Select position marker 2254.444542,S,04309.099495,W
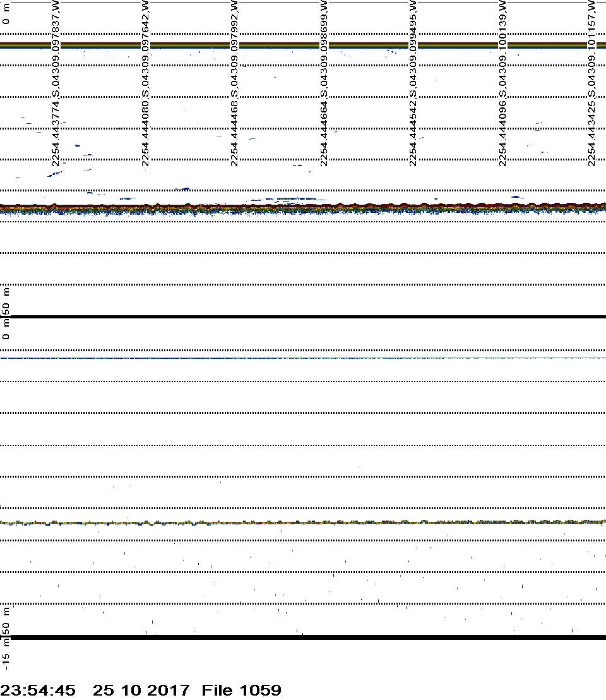606x700 pixels. (413, 83)
